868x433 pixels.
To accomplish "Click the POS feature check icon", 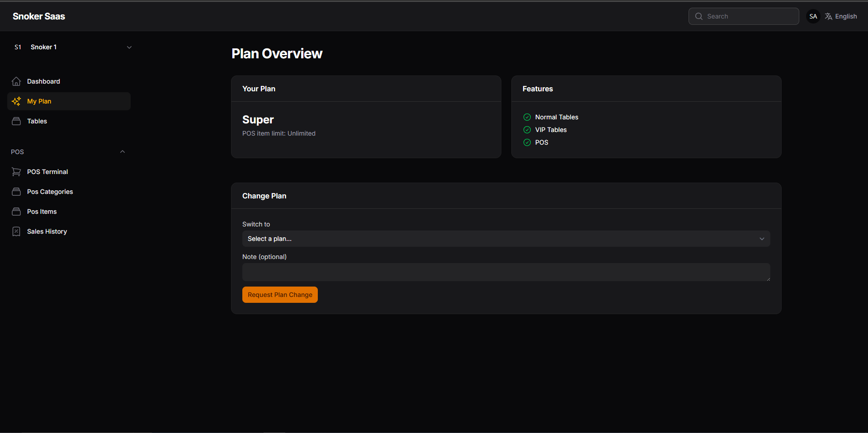I will point(527,142).
